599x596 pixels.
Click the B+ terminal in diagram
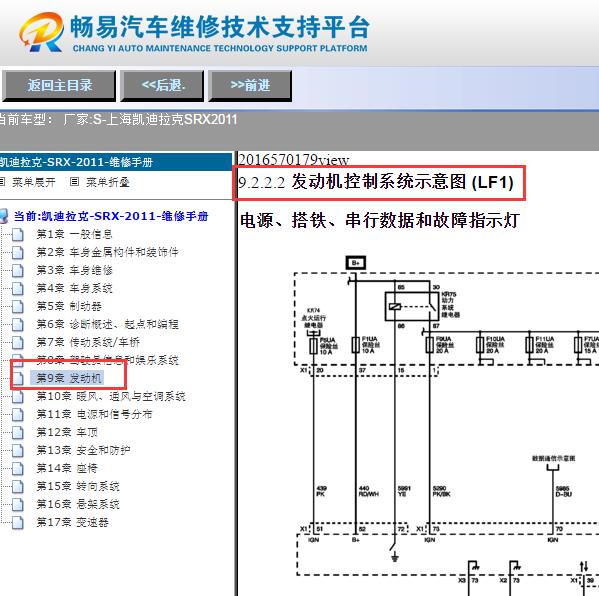pyautogui.click(x=356, y=263)
